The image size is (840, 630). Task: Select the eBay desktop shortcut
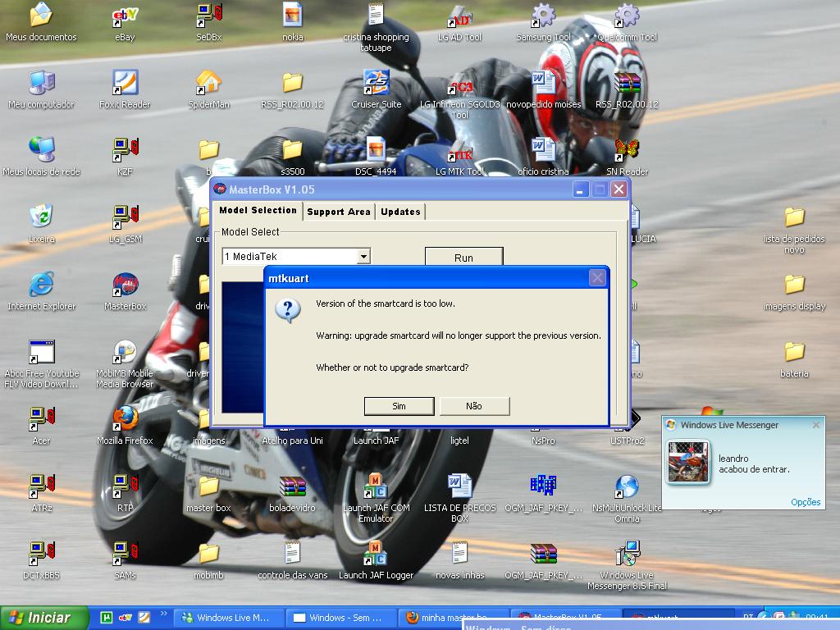pos(125,22)
